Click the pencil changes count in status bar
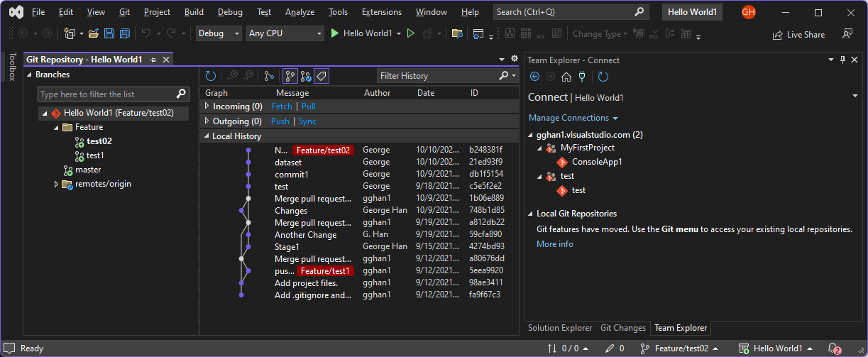The height and width of the screenshot is (357, 868). pos(615,348)
